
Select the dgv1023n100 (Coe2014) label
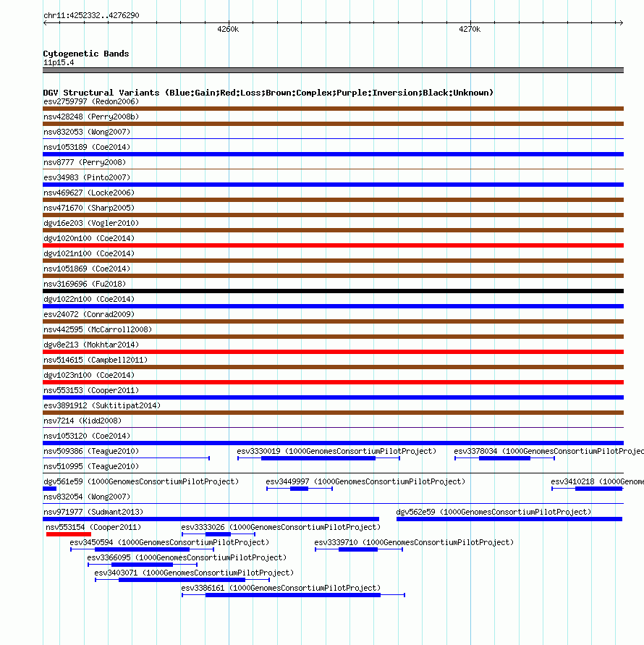(89, 376)
